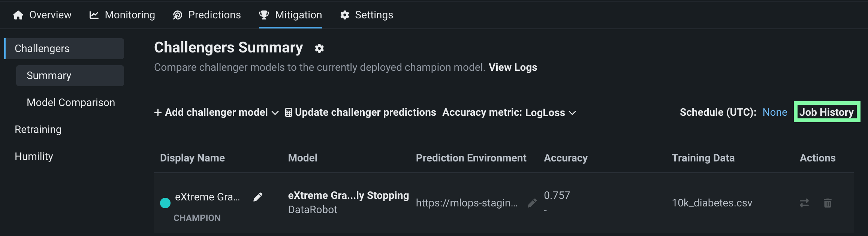Open the Settings tab
The image size is (868, 236).
[367, 15]
